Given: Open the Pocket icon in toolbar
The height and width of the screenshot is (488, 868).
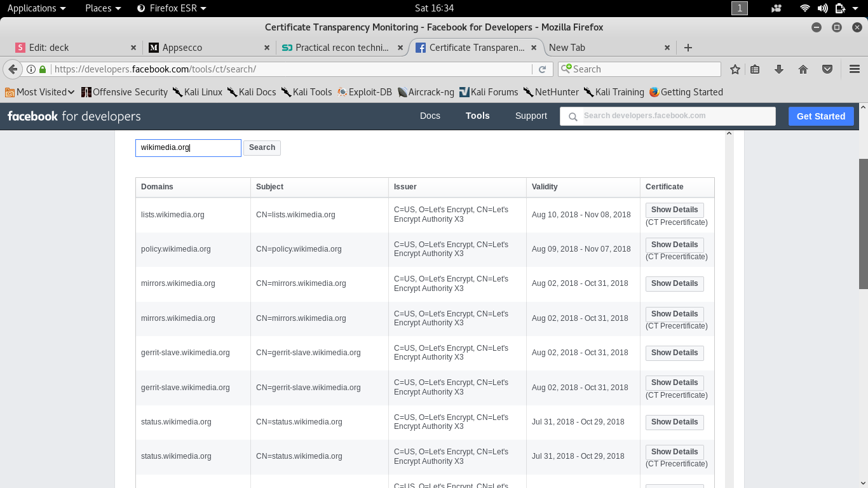Looking at the screenshot, I should [x=827, y=69].
